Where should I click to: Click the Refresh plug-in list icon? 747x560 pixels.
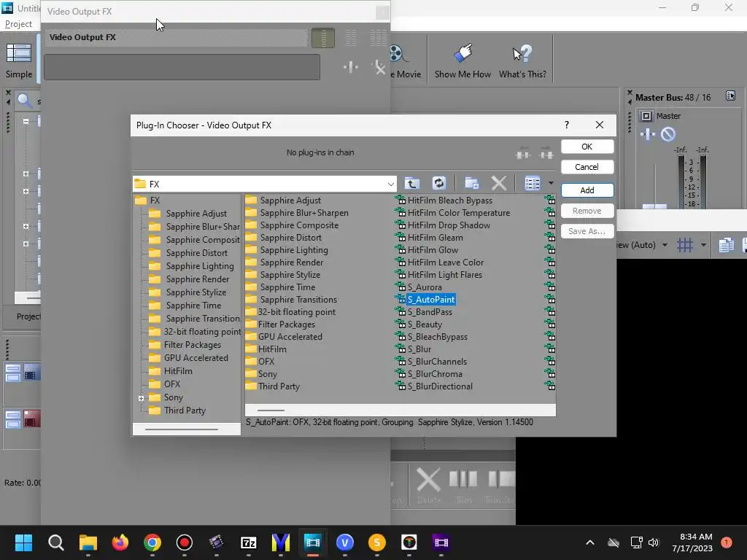coord(438,183)
